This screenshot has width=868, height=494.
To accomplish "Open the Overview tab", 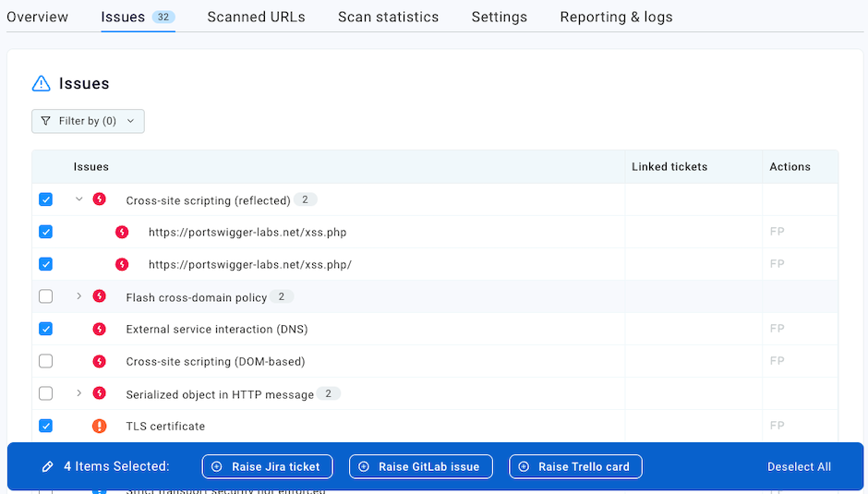I will [37, 17].
